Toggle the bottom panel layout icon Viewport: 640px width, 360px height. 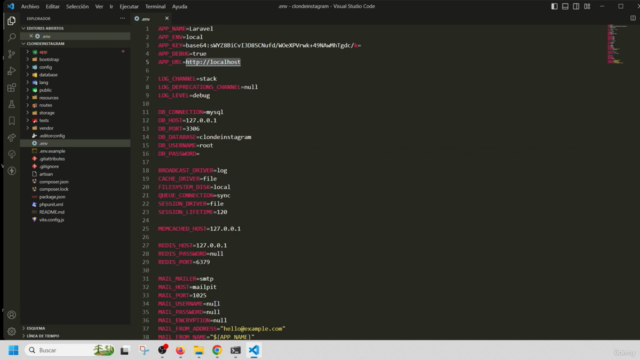pos(565,7)
